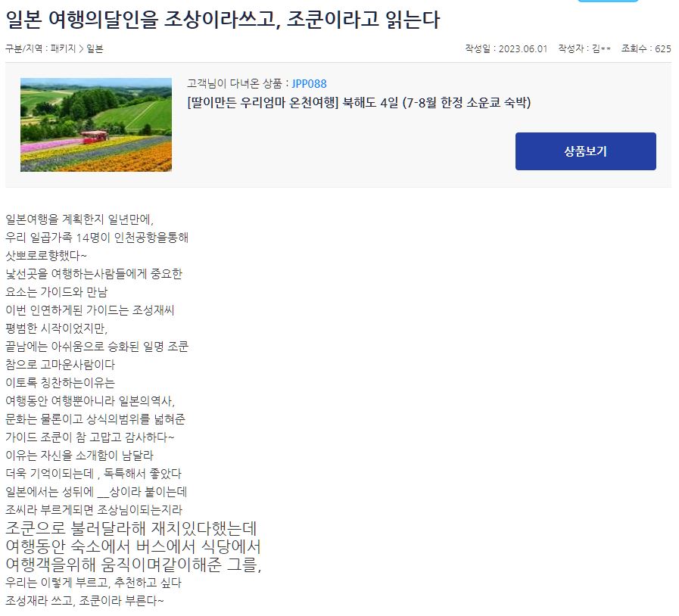Click the line 일본에서는 성뒤에 __상이라 붙이는데
The image size is (679, 616).
pyautogui.click(x=95, y=492)
